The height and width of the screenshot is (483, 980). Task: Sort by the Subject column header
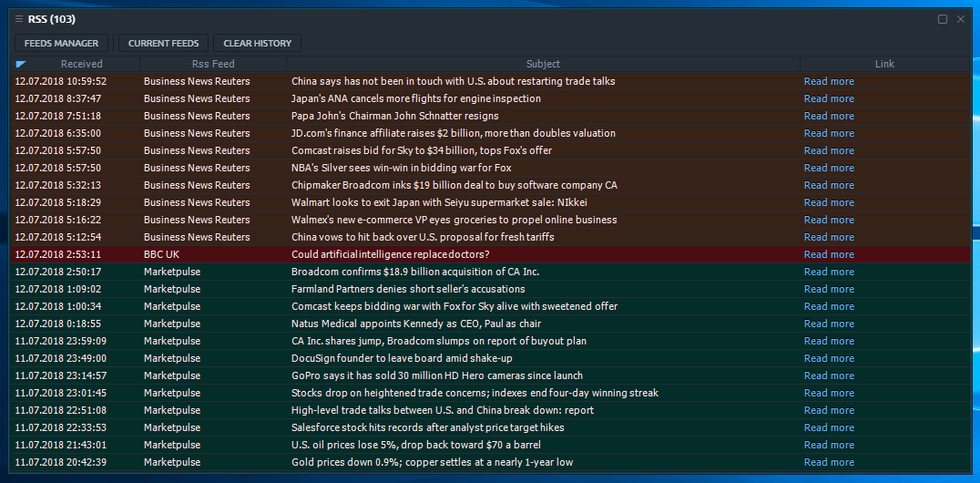click(x=543, y=64)
